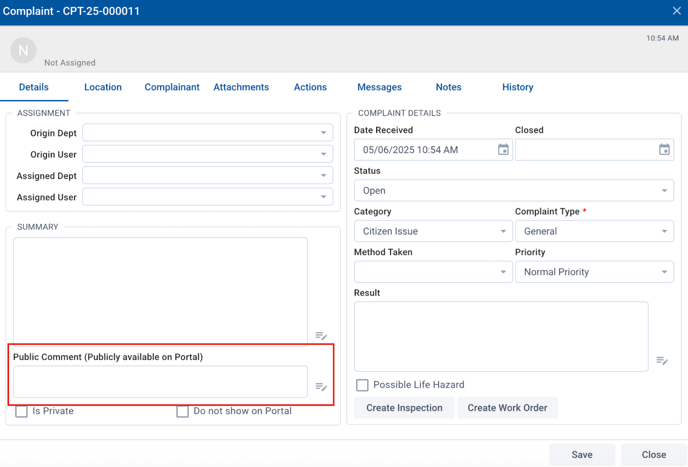Click the Result field editor icon
The width and height of the screenshot is (688, 467).
(662, 361)
